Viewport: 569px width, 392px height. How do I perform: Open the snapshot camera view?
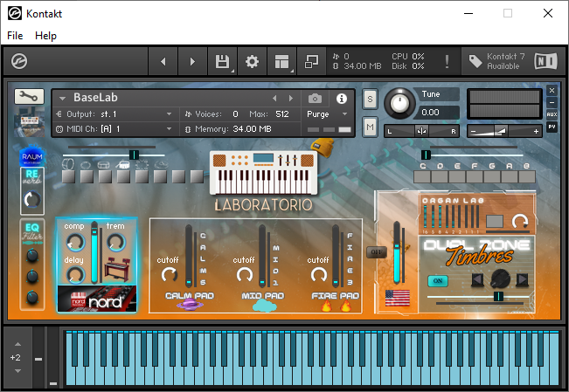(x=315, y=99)
